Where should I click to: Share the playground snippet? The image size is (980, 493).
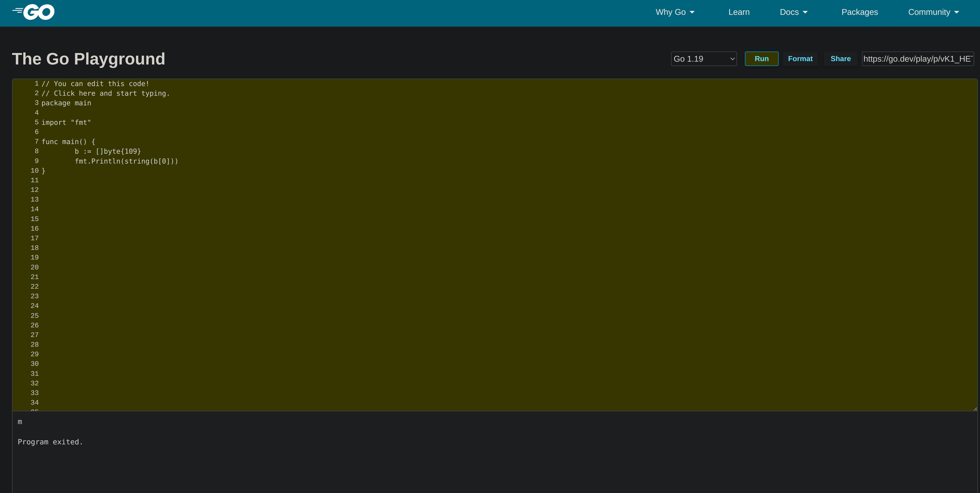[x=840, y=59]
